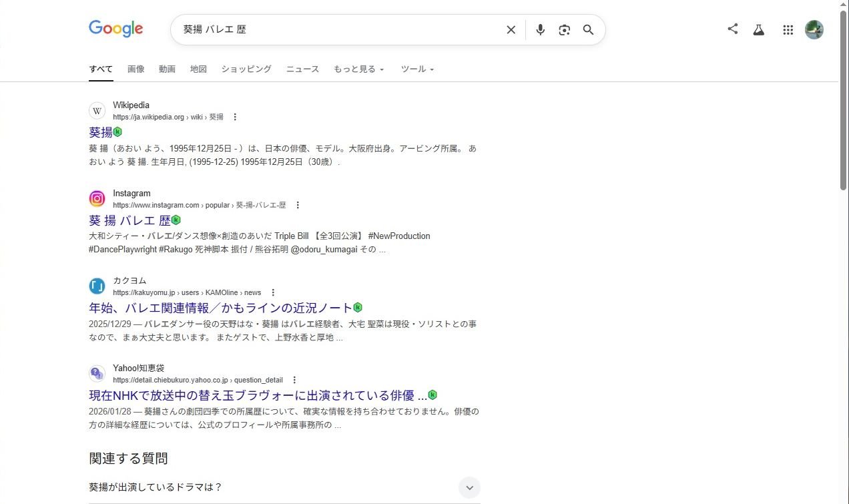This screenshot has width=849, height=504.
Task: Click the Instagram site name label
Action: tap(131, 194)
